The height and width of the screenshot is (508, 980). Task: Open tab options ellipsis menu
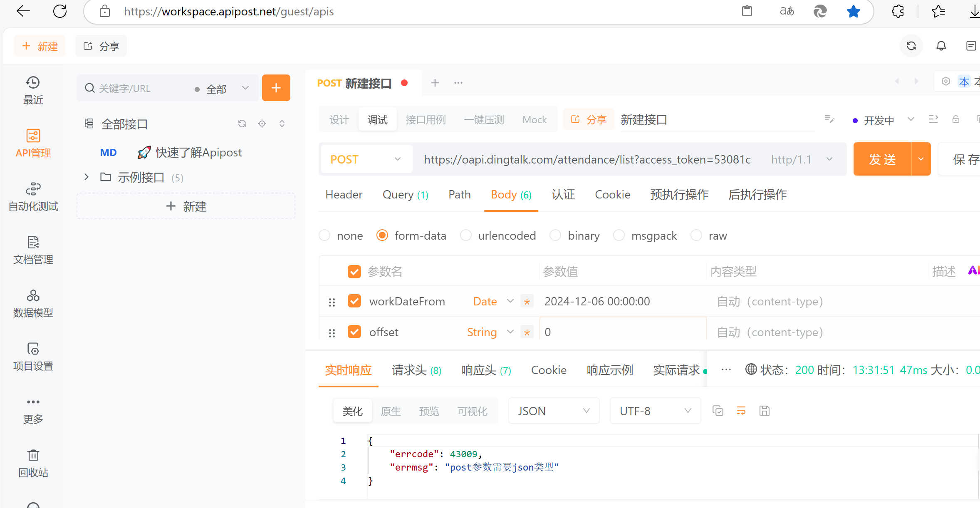pyautogui.click(x=458, y=83)
